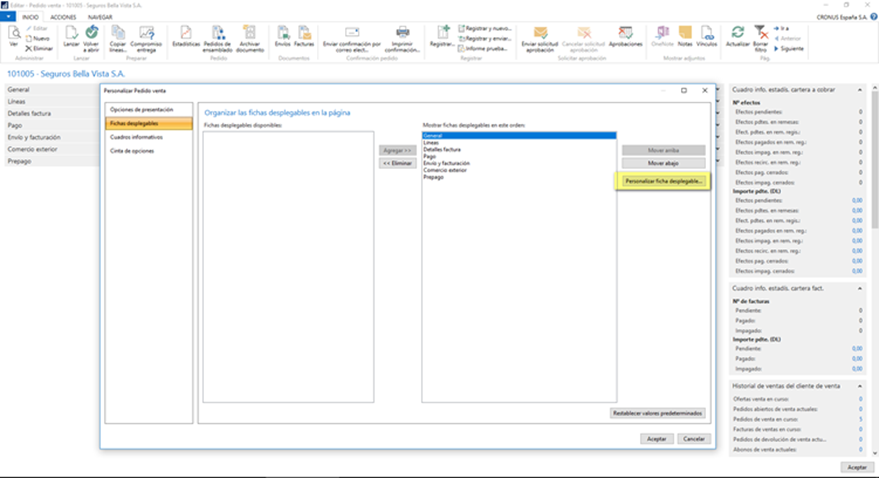The width and height of the screenshot is (879, 478).
Task: Click Eliminar in the Administrar group
Action: pyautogui.click(x=39, y=49)
